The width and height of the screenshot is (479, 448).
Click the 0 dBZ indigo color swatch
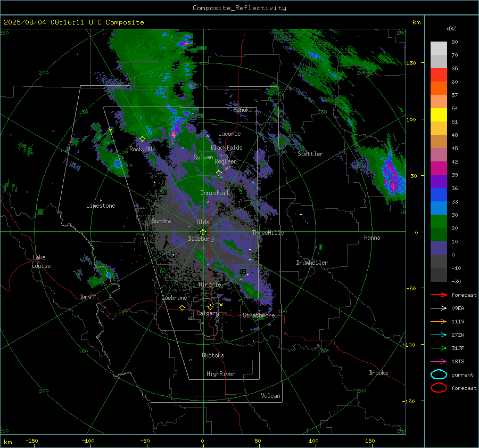click(439, 248)
